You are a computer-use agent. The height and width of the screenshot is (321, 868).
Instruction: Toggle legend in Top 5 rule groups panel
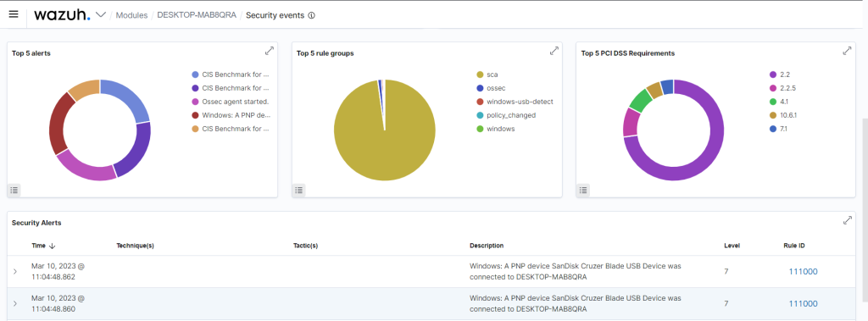pos(299,190)
